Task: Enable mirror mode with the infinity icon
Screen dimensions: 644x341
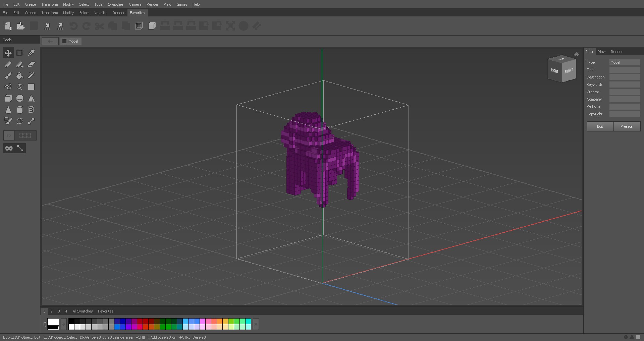Action: pyautogui.click(x=9, y=148)
